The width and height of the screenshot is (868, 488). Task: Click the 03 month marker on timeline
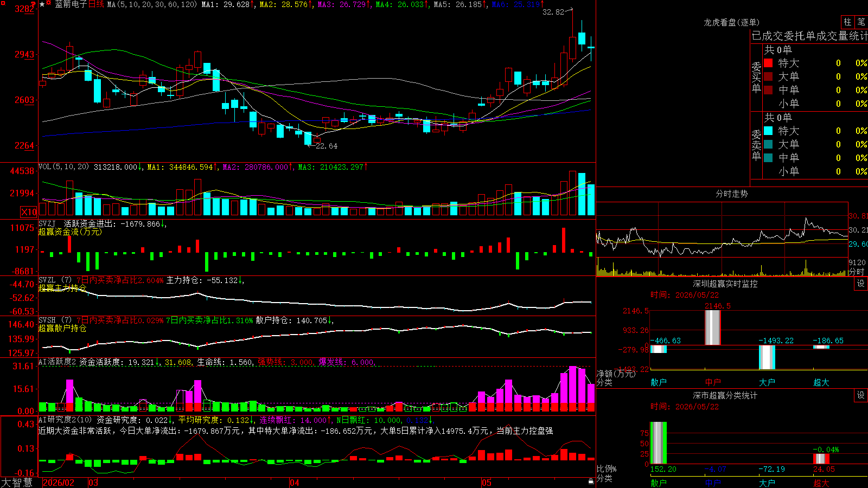[93, 483]
